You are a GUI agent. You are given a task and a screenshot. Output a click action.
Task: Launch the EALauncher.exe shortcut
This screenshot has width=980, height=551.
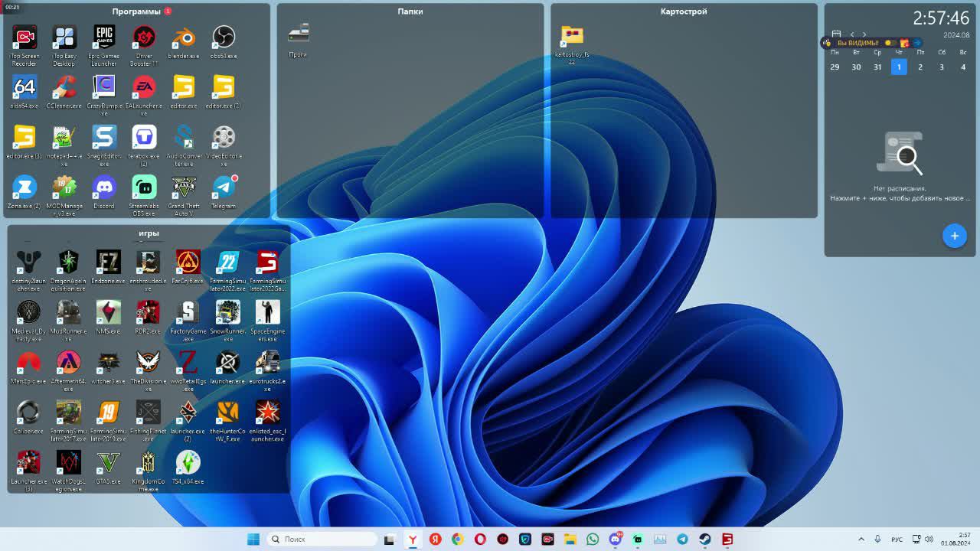[x=144, y=95]
